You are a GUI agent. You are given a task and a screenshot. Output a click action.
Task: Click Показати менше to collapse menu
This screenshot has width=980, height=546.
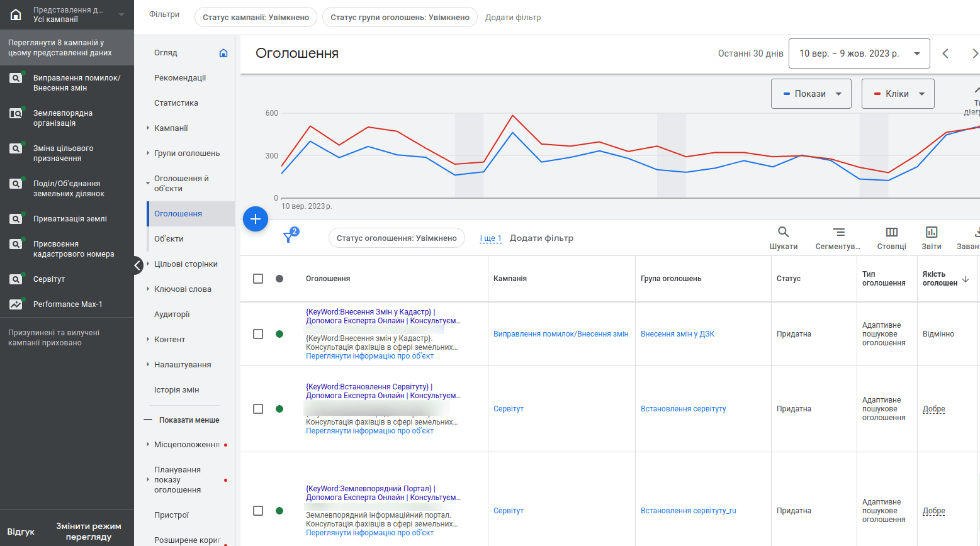[x=189, y=420]
